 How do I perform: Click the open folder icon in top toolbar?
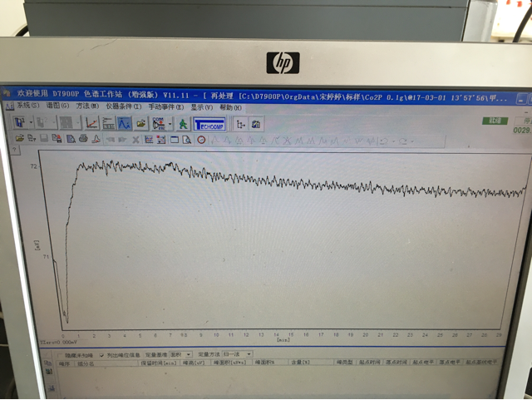click(140, 124)
